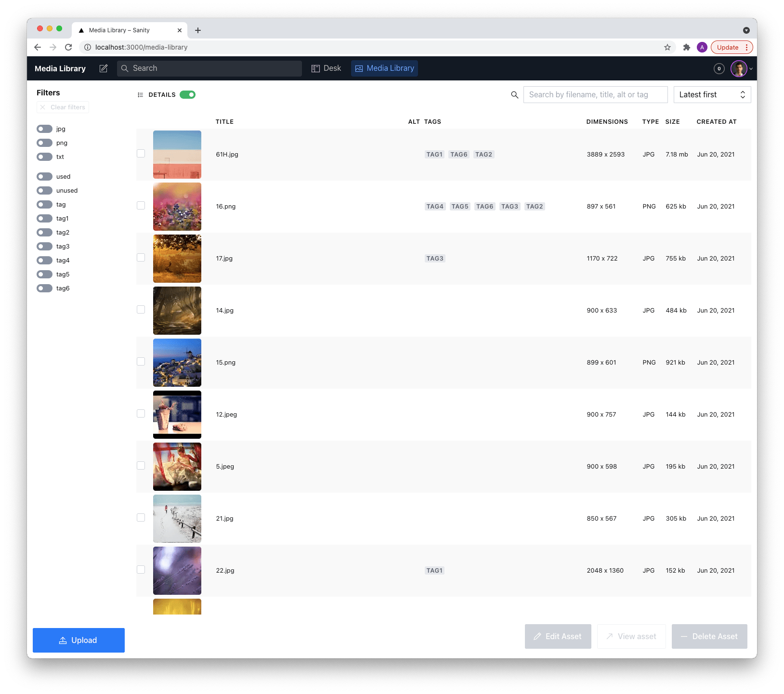Open the browser extensions puzzle icon
Viewport: 784px width, 694px height.
[x=687, y=47]
